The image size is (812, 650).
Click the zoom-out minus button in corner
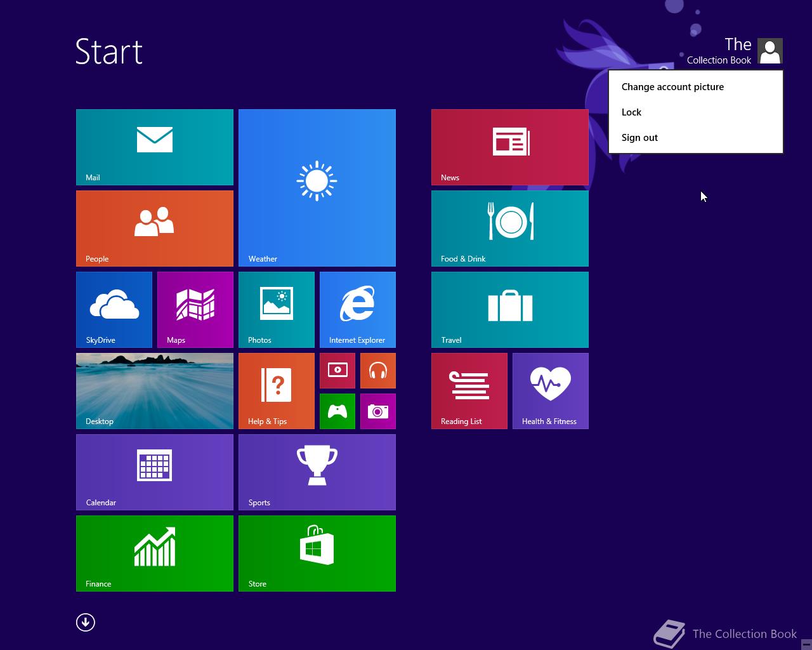tap(806, 644)
